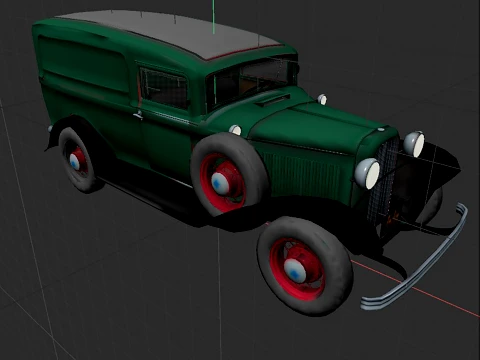Select the side door window
The width and height of the screenshot is (480, 360).
(x=164, y=88)
